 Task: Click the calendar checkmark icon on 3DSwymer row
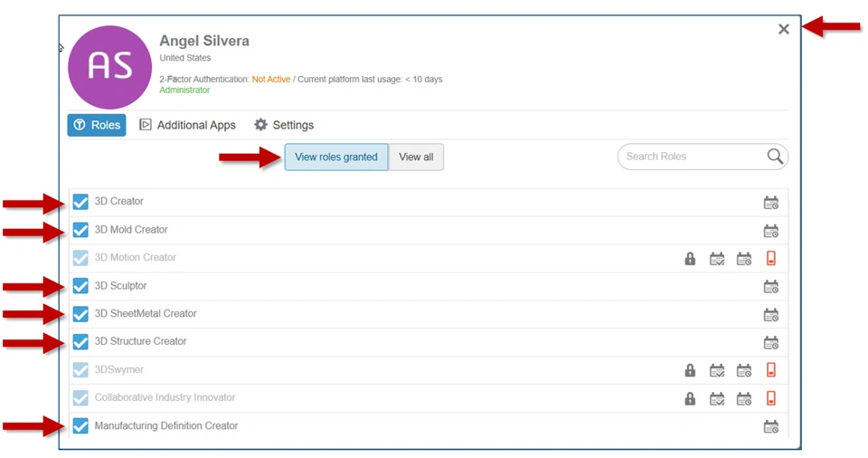[x=717, y=370]
